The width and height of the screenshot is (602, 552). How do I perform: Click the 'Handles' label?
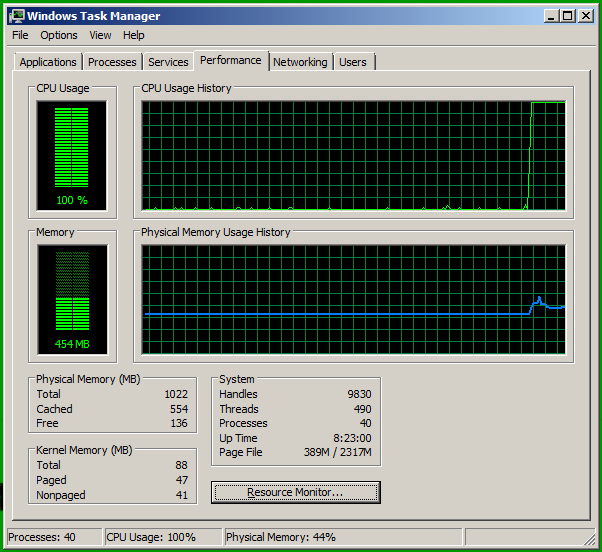[x=238, y=394]
